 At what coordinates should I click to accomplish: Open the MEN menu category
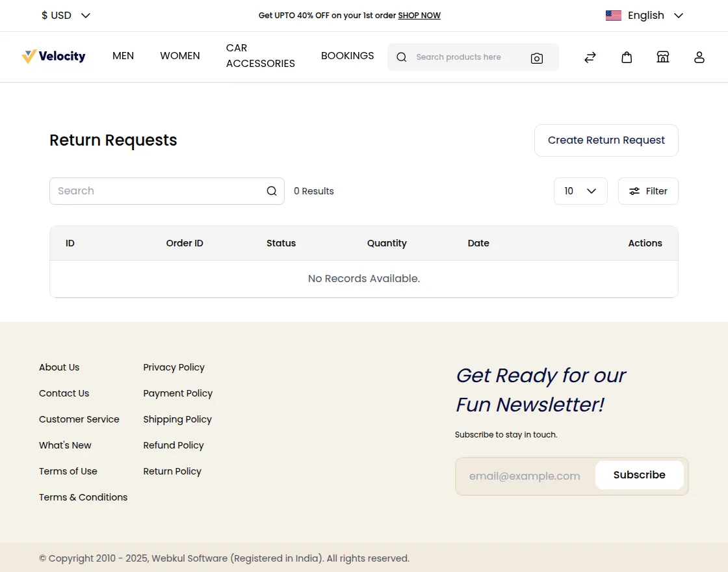[x=123, y=56]
